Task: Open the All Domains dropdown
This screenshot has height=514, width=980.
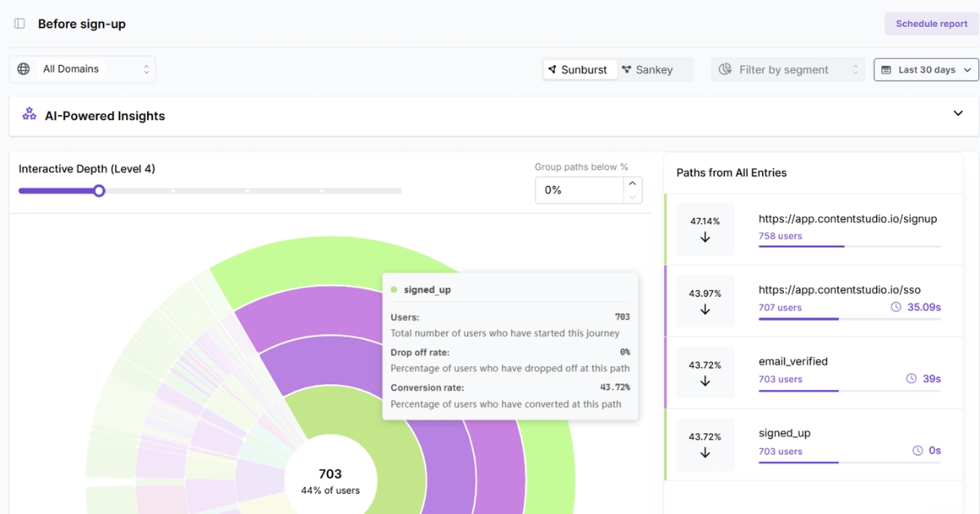Action: pos(82,69)
